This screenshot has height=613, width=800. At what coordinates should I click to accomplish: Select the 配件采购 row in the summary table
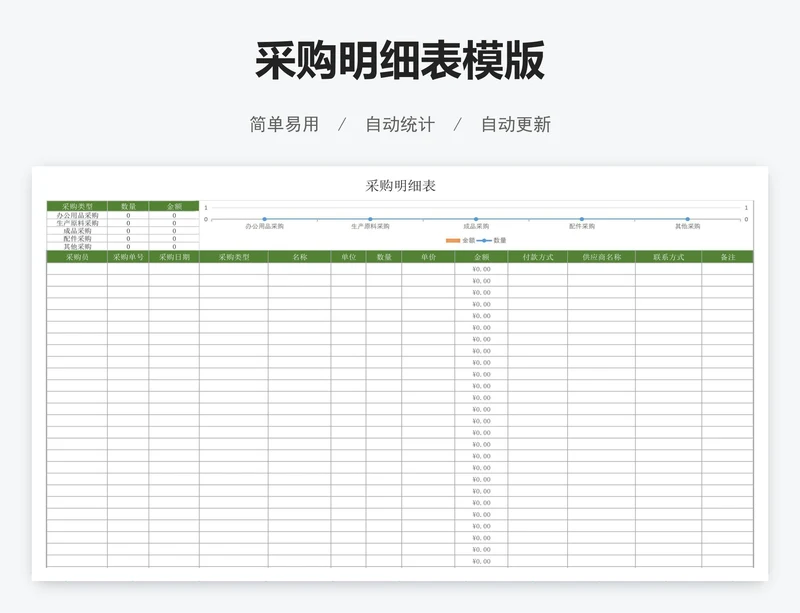point(122,238)
